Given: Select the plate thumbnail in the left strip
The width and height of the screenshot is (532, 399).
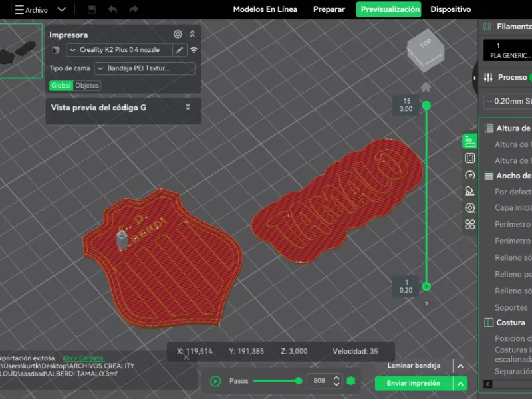Looking at the screenshot, I should (21, 51).
